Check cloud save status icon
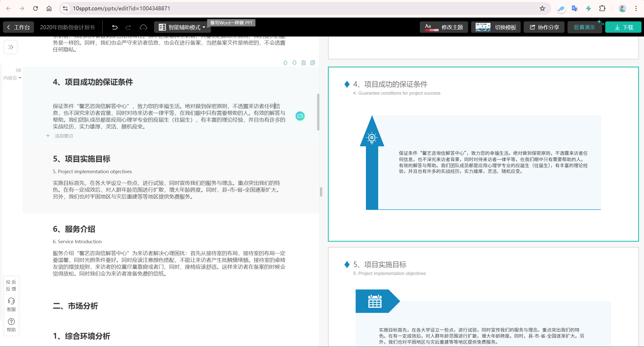644x347 pixels. click(x=143, y=27)
